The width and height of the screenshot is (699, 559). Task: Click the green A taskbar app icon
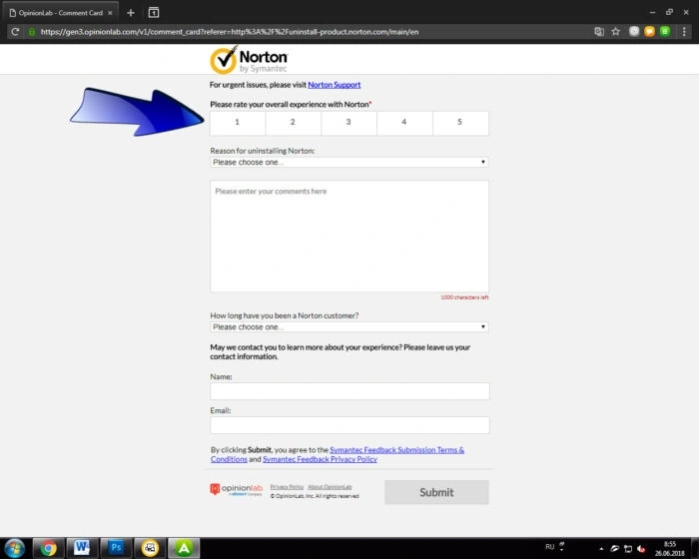click(x=184, y=548)
